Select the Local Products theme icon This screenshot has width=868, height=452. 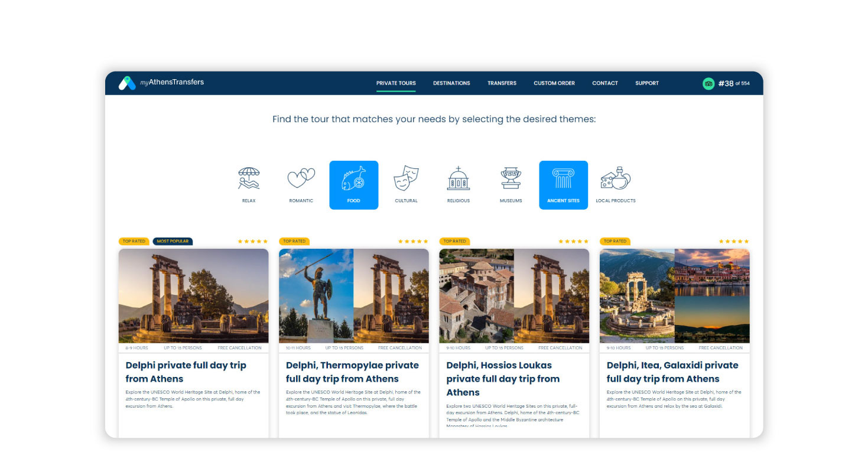[x=616, y=183]
